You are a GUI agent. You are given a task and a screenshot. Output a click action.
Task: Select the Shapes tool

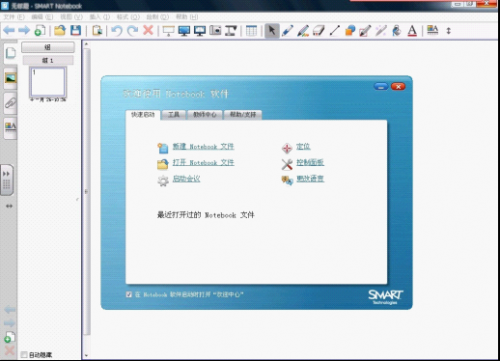click(x=350, y=31)
